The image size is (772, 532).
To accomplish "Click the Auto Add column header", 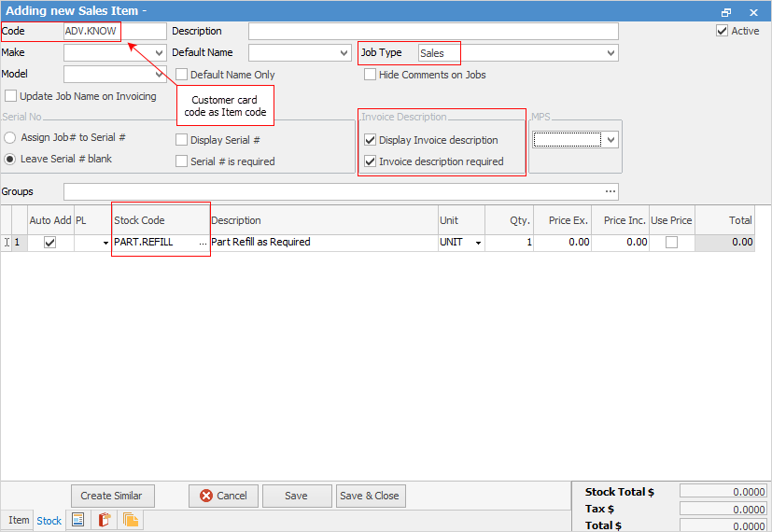I will pos(50,220).
